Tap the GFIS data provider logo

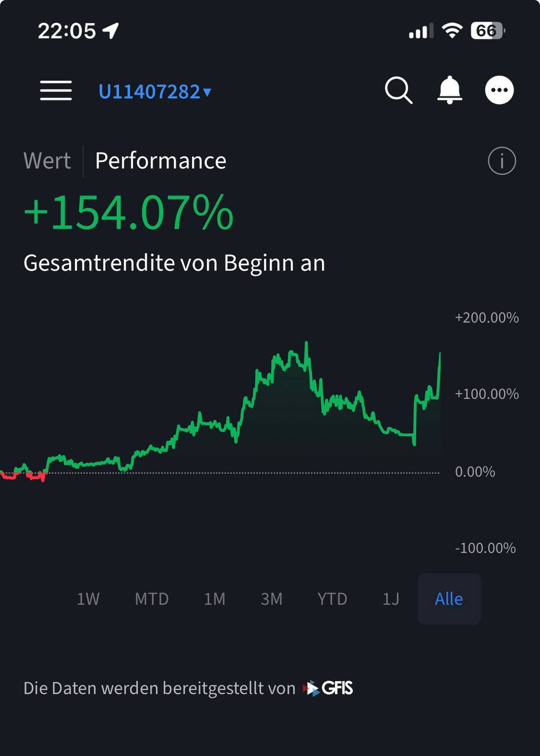pyautogui.click(x=328, y=688)
